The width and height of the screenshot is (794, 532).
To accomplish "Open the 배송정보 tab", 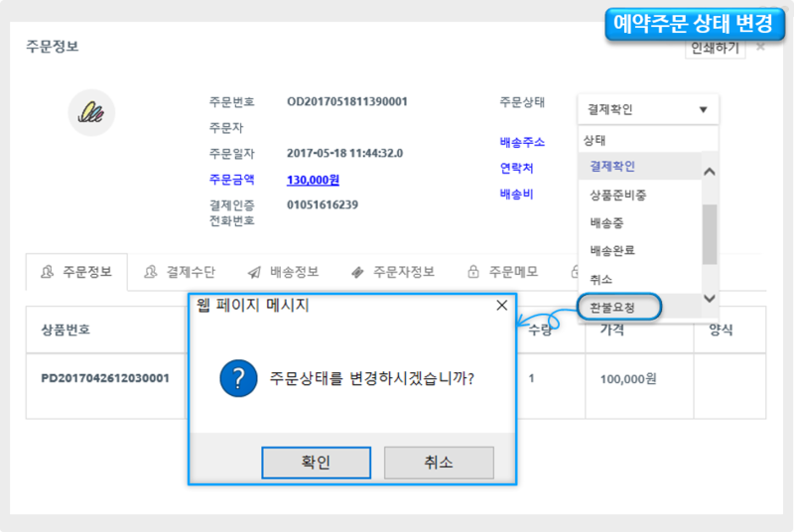I will [283, 271].
